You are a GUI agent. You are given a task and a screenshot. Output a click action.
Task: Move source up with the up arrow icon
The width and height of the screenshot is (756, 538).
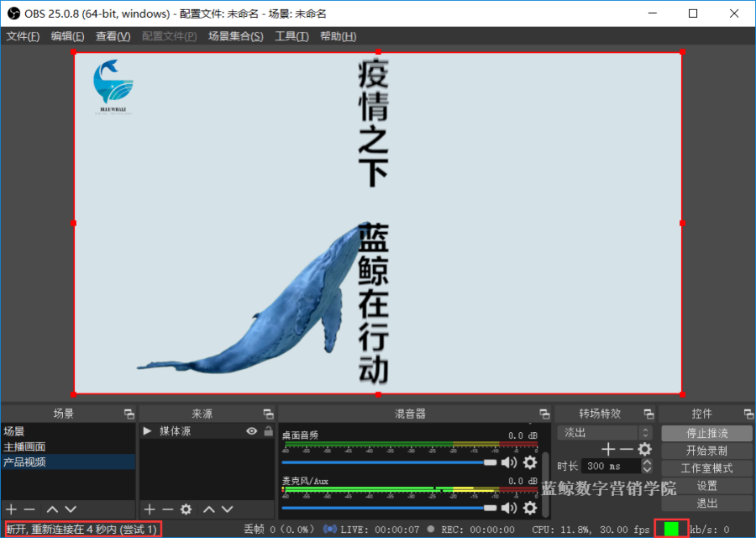pyautogui.click(x=209, y=509)
